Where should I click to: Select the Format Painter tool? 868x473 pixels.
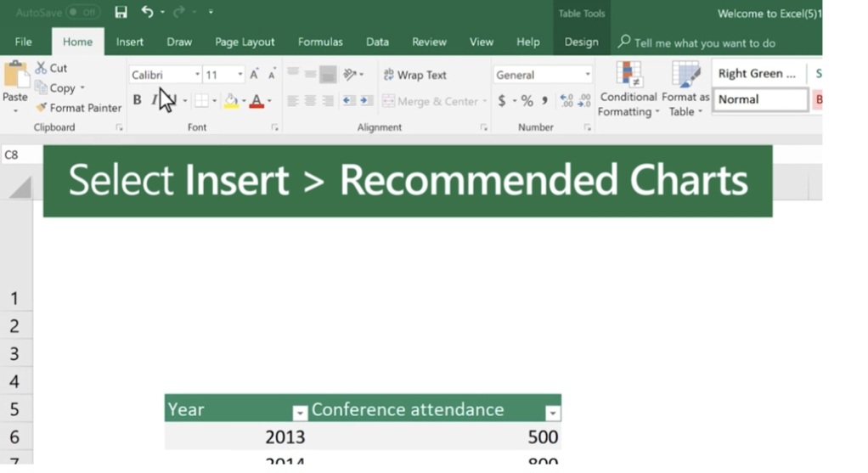78,108
